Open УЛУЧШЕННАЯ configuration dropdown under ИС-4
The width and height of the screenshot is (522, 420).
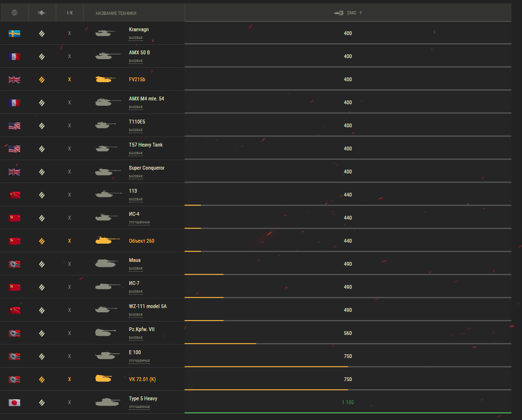click(139, 222)
